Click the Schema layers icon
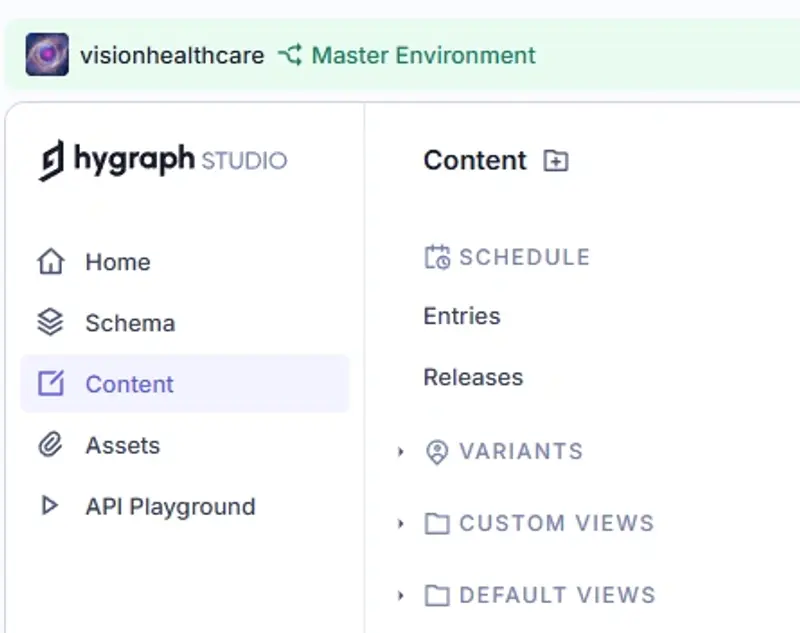Image resolution: width=800 pixels, height=633 pixels. 51,323
